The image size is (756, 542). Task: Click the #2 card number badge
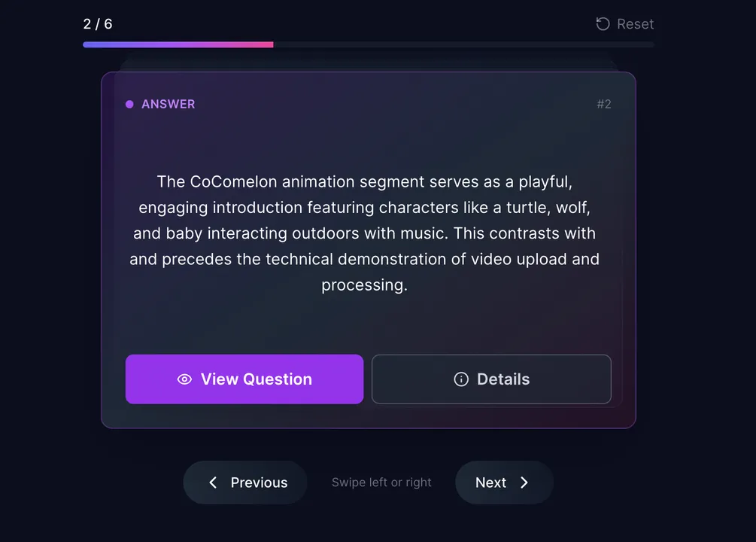pos(604,105)
